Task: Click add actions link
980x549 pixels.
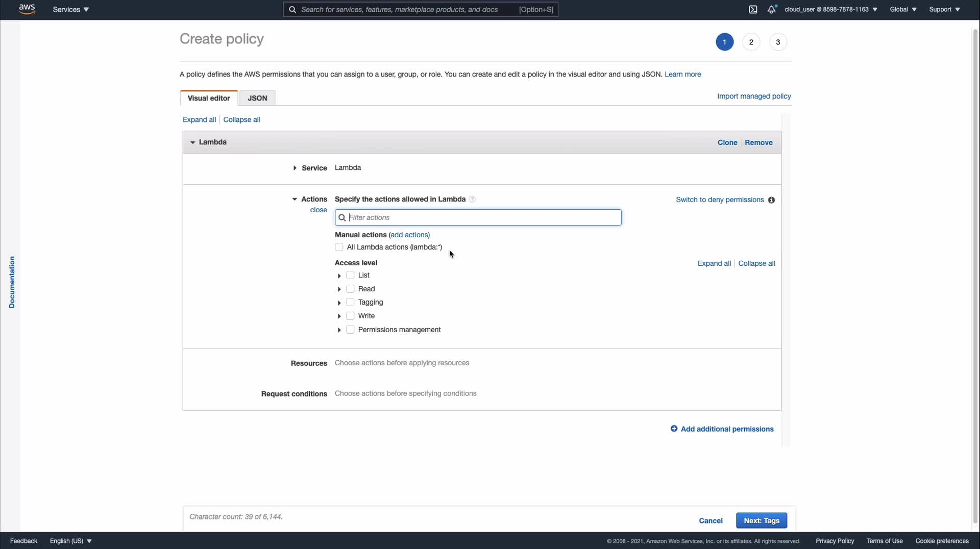Action: pyautogui.click(x=409, y=235)
